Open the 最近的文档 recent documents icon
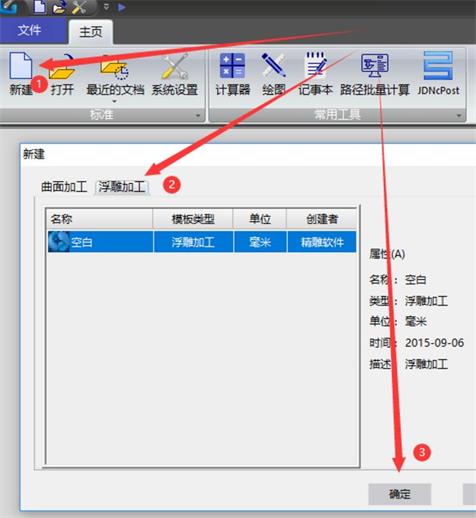Image resolution: width=476 pixels, height=518 pixels. coord(115,73)
